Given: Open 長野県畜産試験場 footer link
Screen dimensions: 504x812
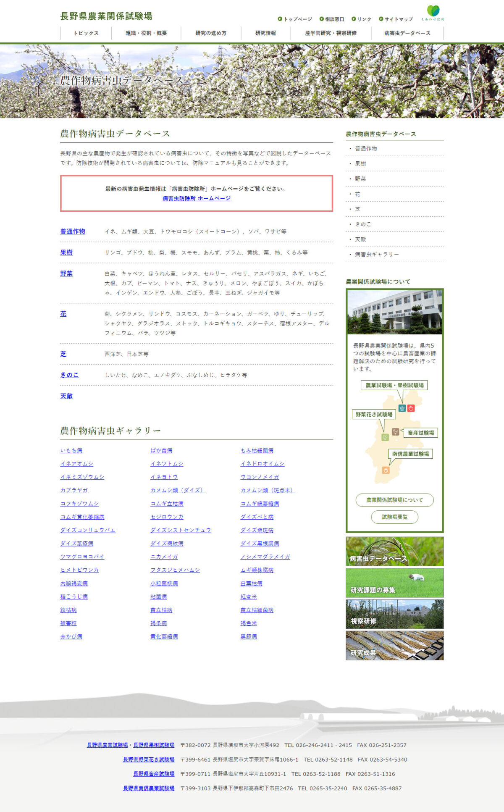Looking at the screenshot, I should pyautogui.click(x=154, y=774).
